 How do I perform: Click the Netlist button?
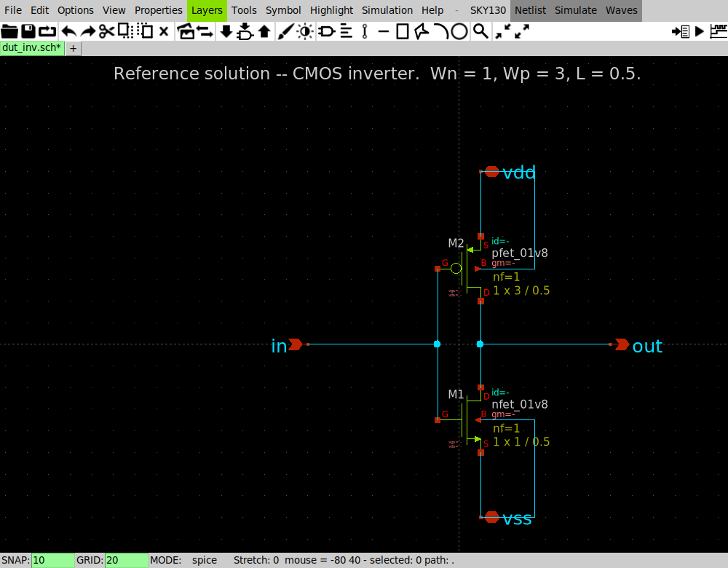pos(530,10)
